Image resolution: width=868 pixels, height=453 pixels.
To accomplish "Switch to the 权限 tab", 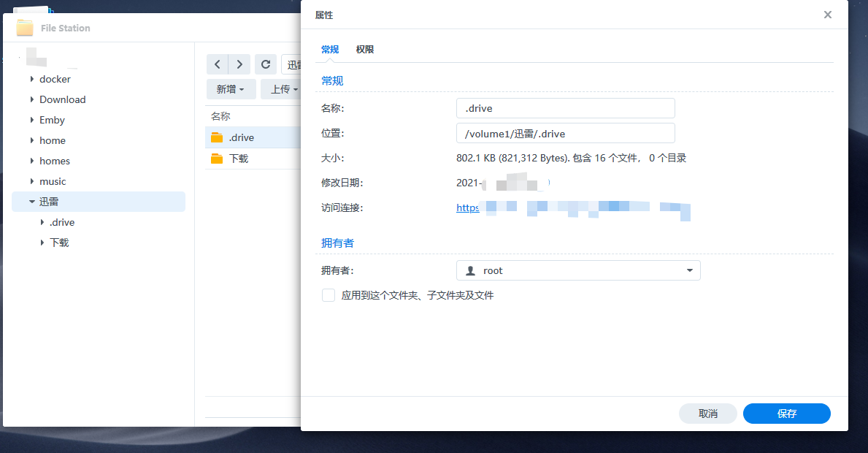I will [365, 50].
